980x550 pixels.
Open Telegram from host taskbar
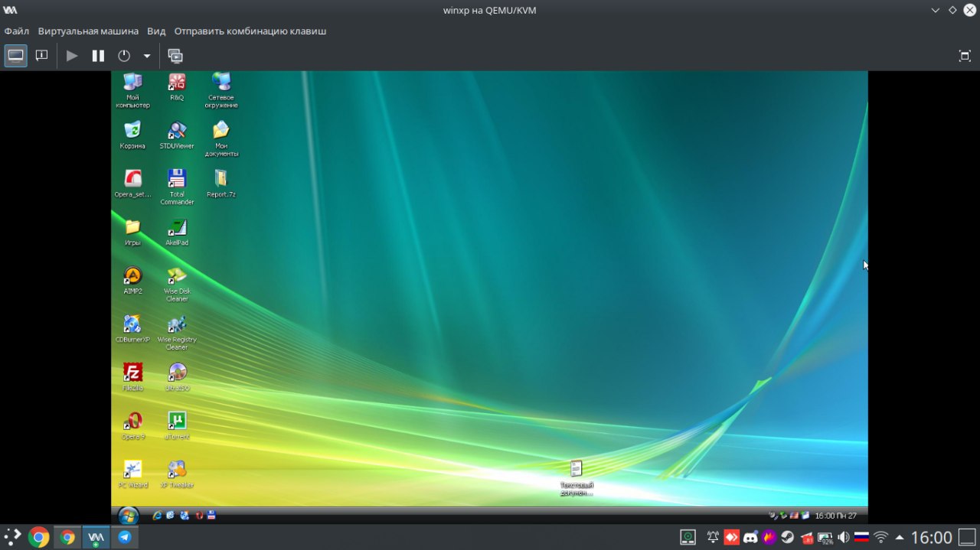(x=124, y=538)
